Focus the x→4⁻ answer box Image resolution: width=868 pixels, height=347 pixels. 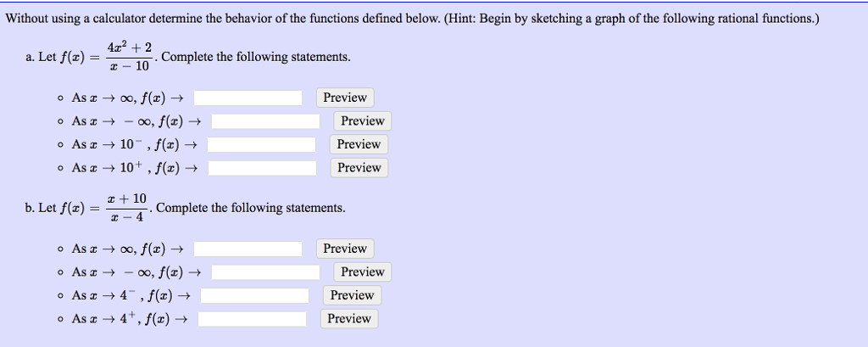click(254, 296)
